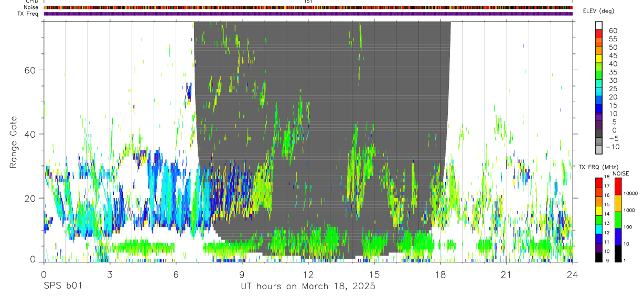This screenshot has height=297, width=644.
Task: Click the ELEV (deg) legend title
Action: [599, 11]
